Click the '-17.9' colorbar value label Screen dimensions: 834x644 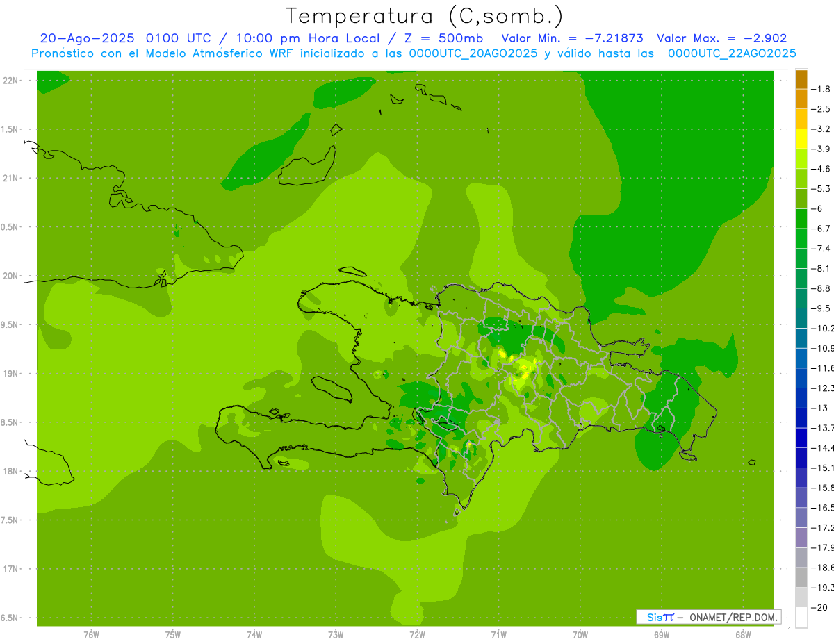coord(823,547)
